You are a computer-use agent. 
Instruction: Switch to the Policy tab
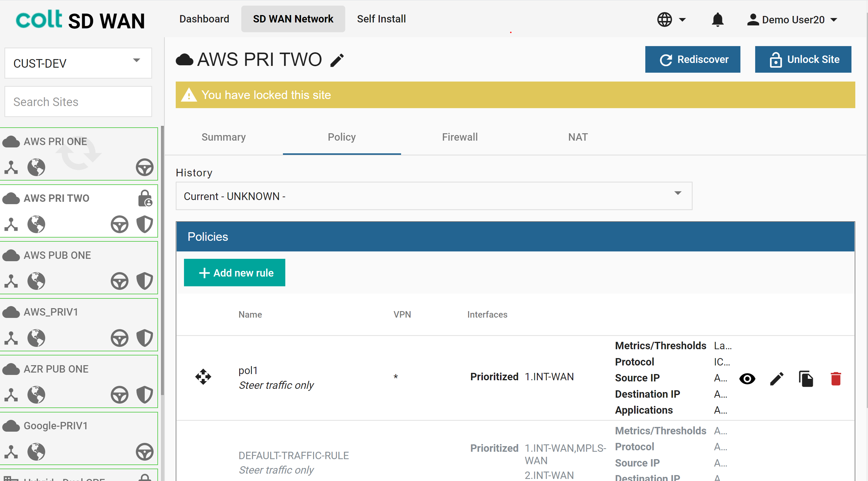(342, 137)
